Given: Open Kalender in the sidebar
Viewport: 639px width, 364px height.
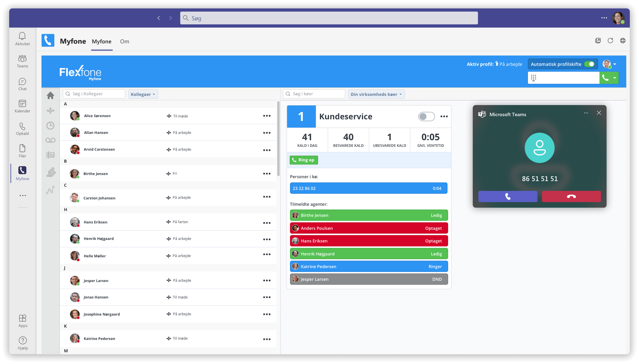Looking at the screenshot, I should tap(22, 106).
